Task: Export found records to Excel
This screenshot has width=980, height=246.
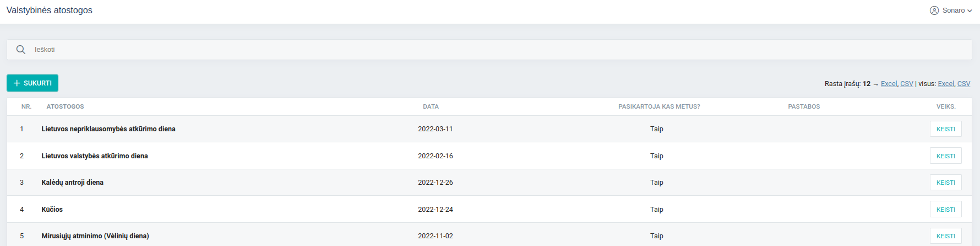Action: point(889,84)
